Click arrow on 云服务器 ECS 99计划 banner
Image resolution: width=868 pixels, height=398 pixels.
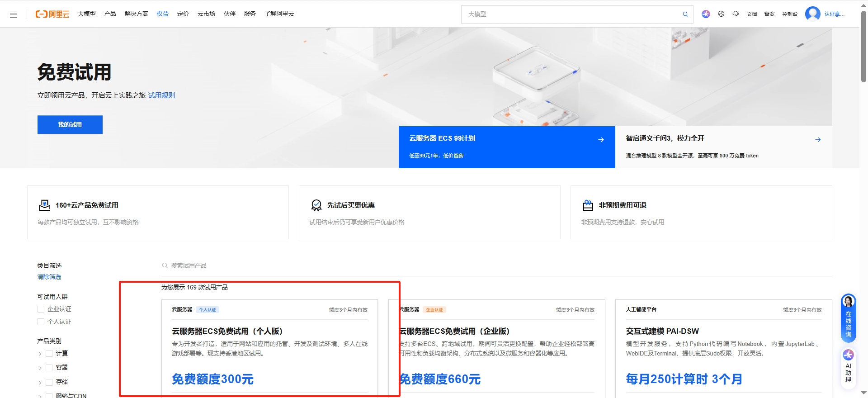click(x=601, y=140)
